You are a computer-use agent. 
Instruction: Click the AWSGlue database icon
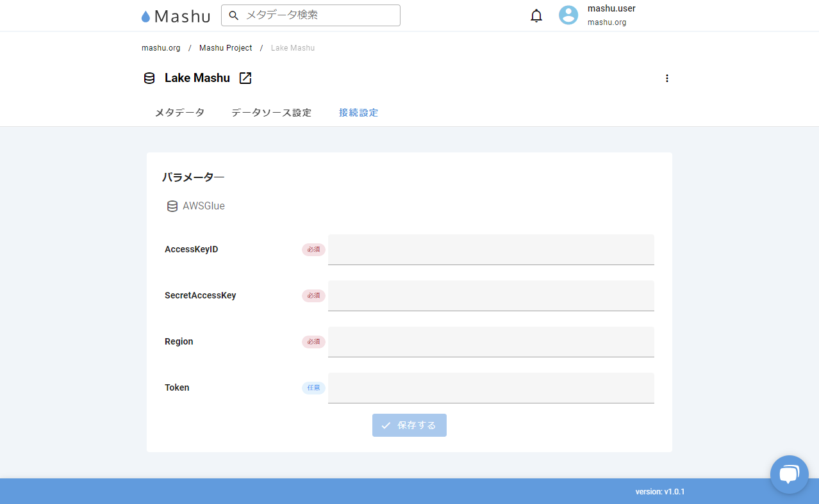click(172, 206)
